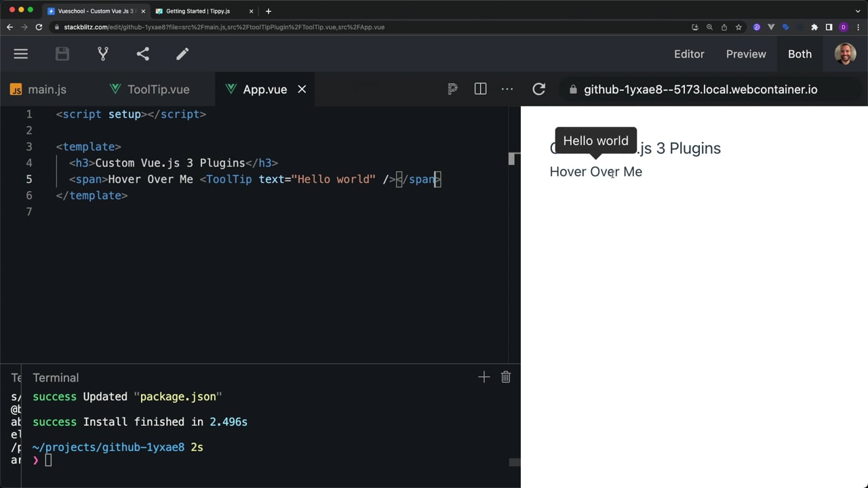
Task: Open the editor more actions ellipsis
Action: 507,89
